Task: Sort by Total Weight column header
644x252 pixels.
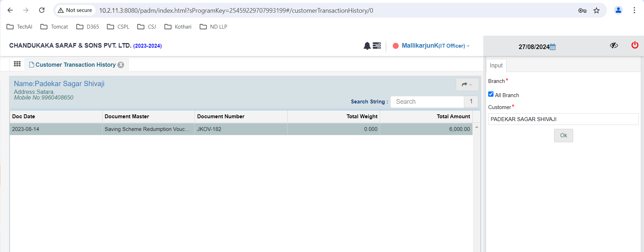Action: [x=333, y=116]
